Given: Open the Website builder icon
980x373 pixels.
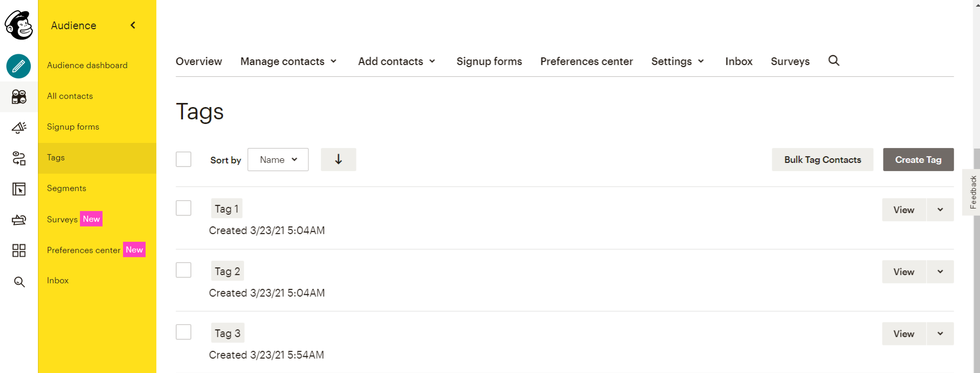Looking at the screenshot, I should (18, 189).
